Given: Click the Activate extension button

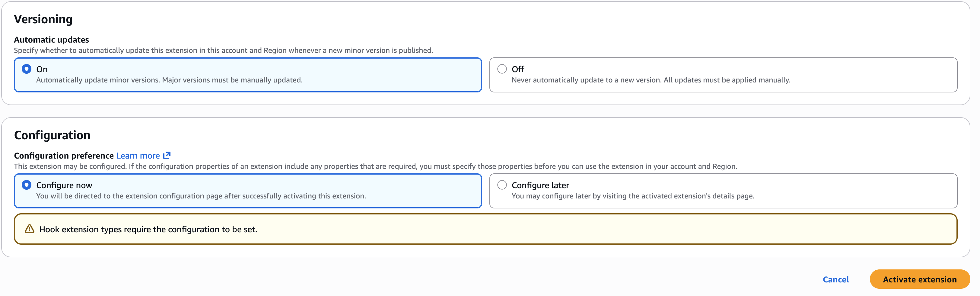Looking at the screenshot, I should coord(920,279).
